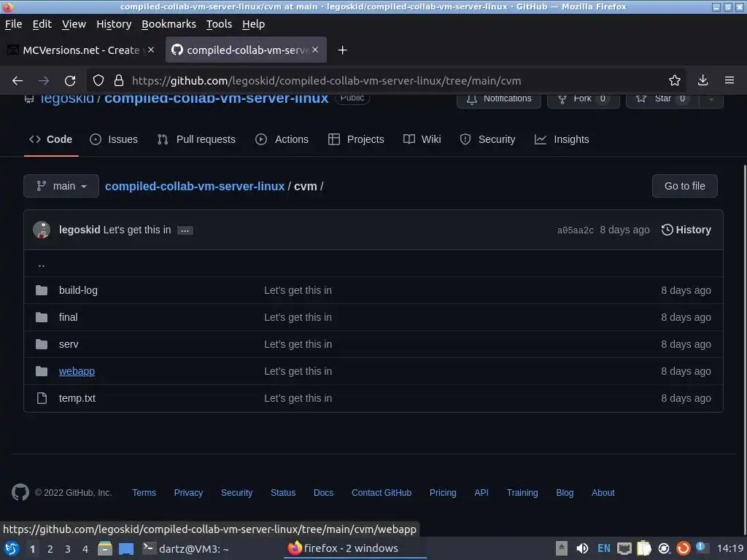This screenshot has height=560, width=747.
Task: Open the final folder
Action: 68,317
